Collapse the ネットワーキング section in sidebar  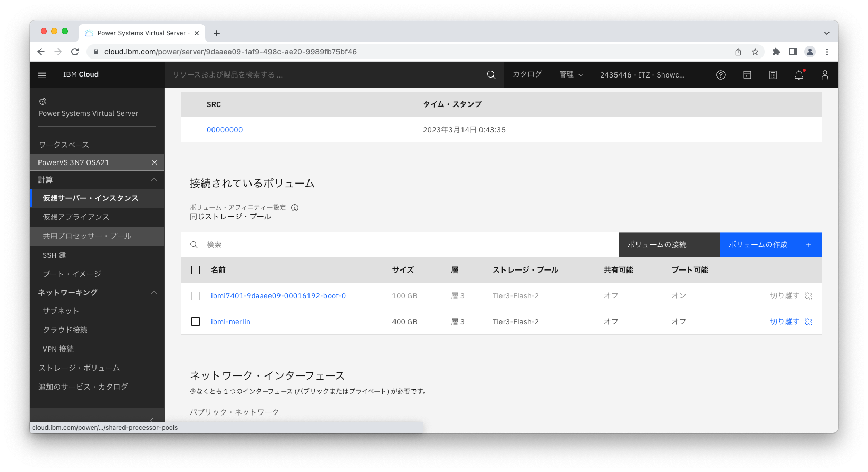154,293
